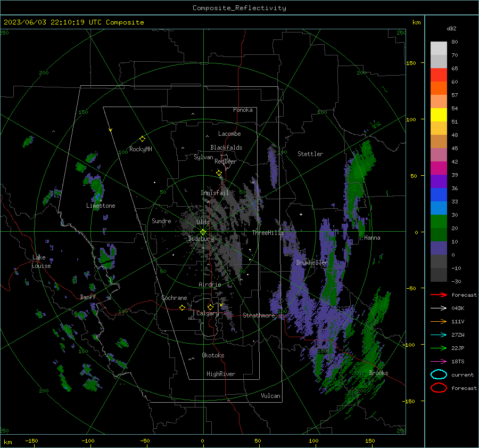Screen dimensions: 479x448
Task: Click the red 'forecast' ellipse icon
Action: click(x=439, y=388)
